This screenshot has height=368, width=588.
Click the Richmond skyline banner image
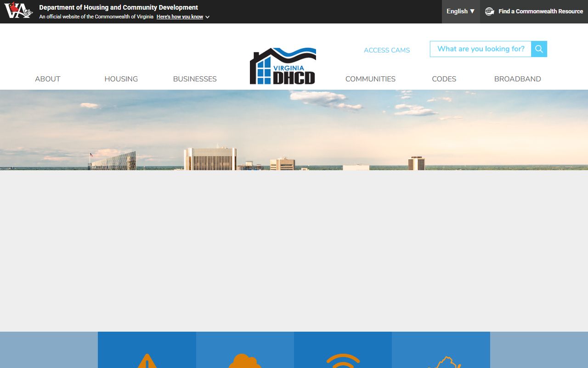[294, 130]
